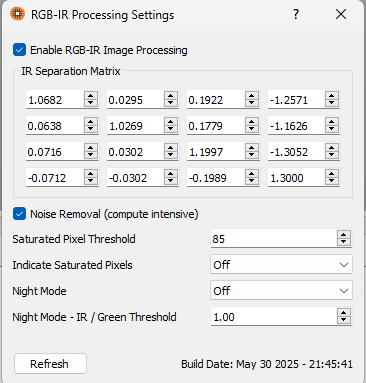
Task: Toggle Noise Removal (compute intensive) checkbox
Action: [19, 214]
